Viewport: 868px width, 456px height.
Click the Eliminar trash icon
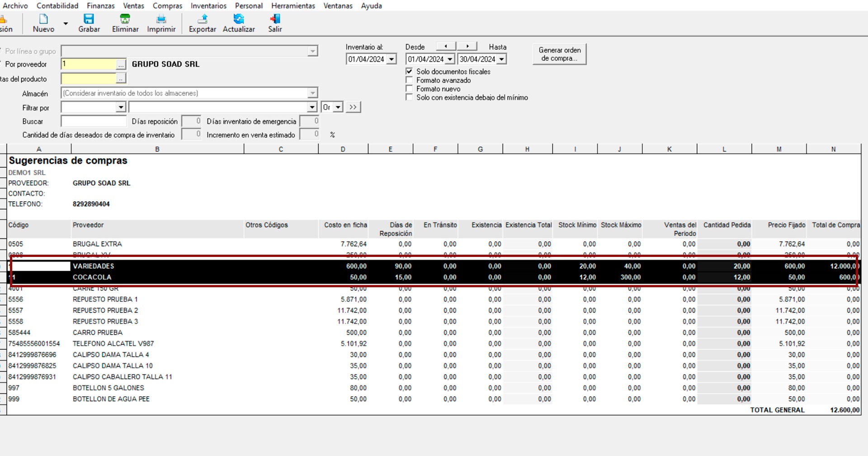click(125, 19)
